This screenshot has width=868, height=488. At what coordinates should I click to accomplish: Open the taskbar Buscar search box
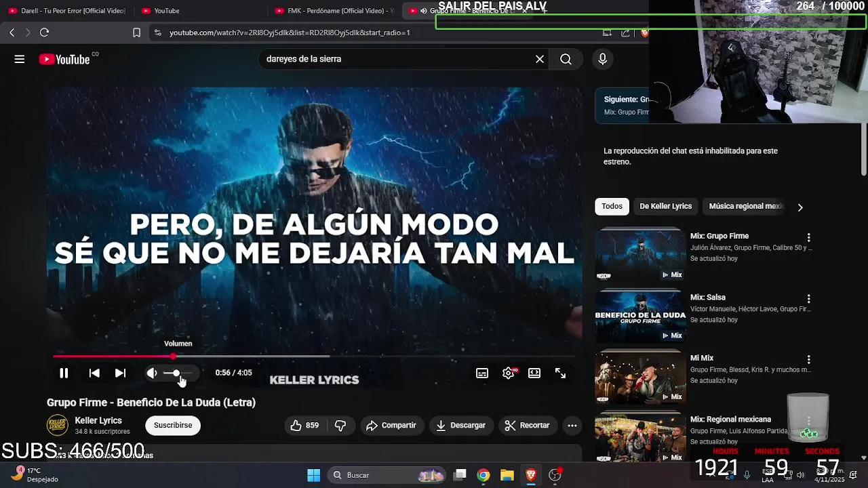pos(387,475)
